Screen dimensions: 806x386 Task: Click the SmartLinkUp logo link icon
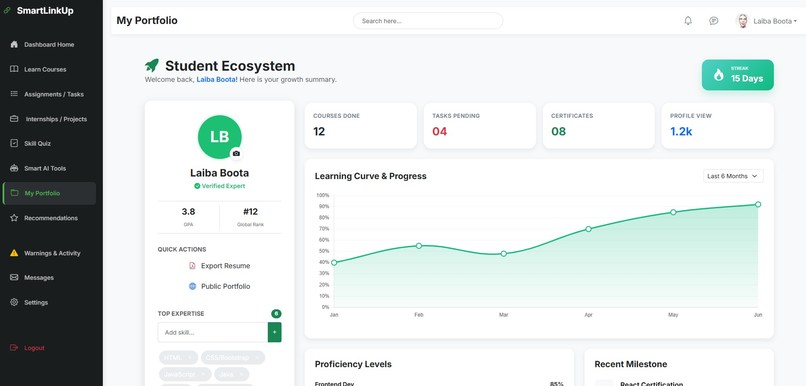(x=7, y=10)
